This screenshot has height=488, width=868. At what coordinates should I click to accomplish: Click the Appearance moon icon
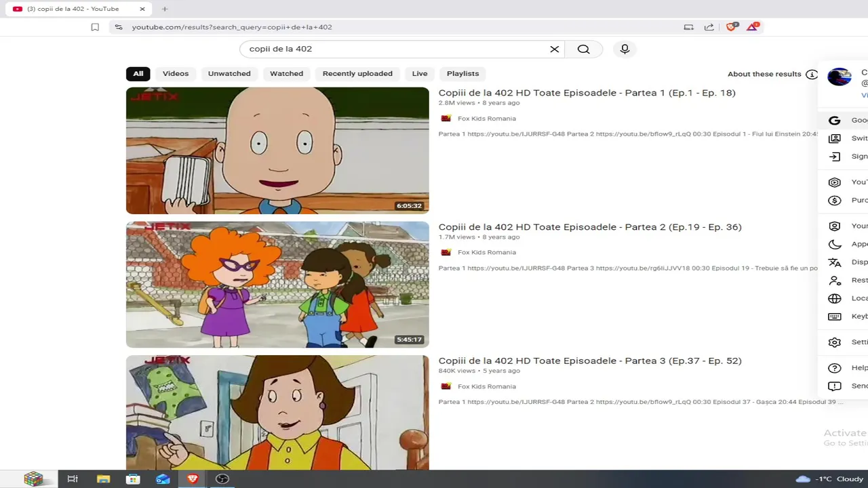click(x=835, y=245)
